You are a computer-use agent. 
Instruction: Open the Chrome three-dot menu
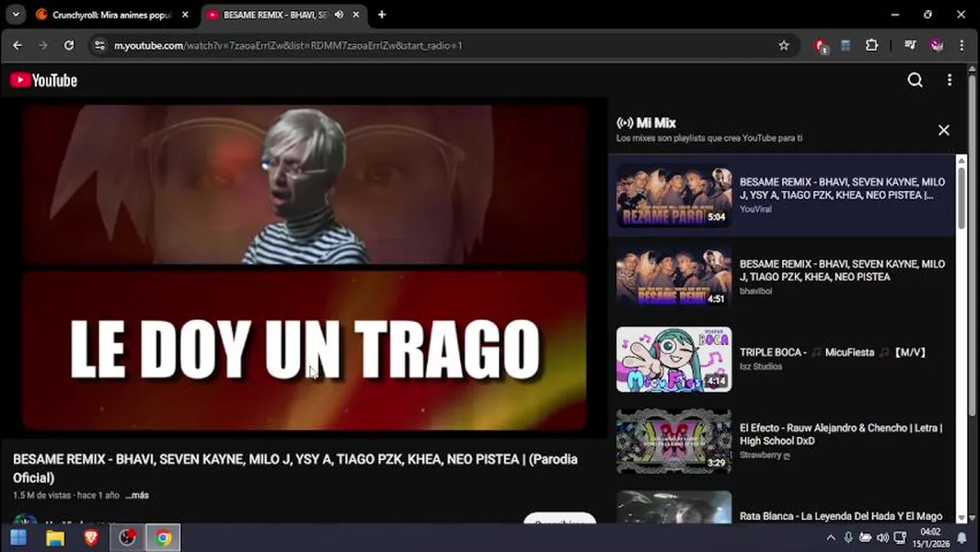point(962,45)
